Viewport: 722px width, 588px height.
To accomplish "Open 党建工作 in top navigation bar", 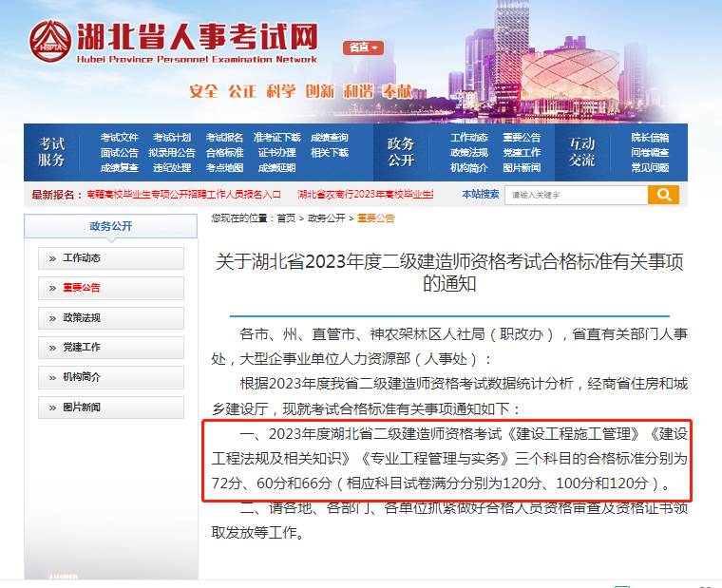I will coord(522,152).
